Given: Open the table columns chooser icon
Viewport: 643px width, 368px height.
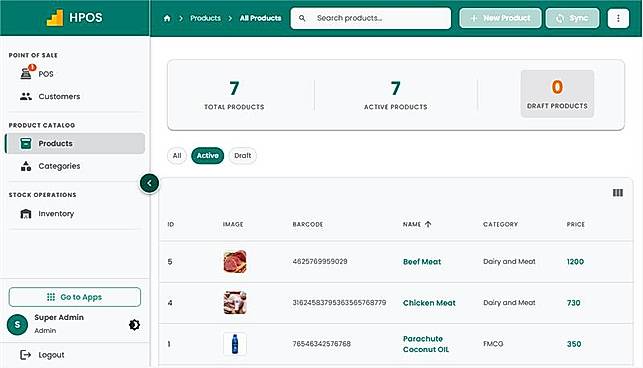Looking at the screenshot, I should (x=618, y=193).
